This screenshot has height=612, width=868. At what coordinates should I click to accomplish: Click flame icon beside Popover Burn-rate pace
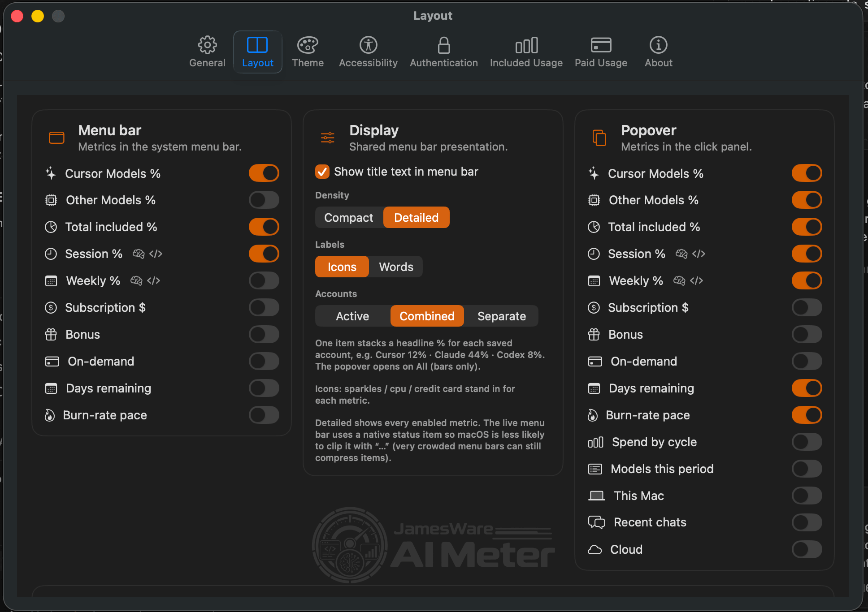(x=593, y=415)
